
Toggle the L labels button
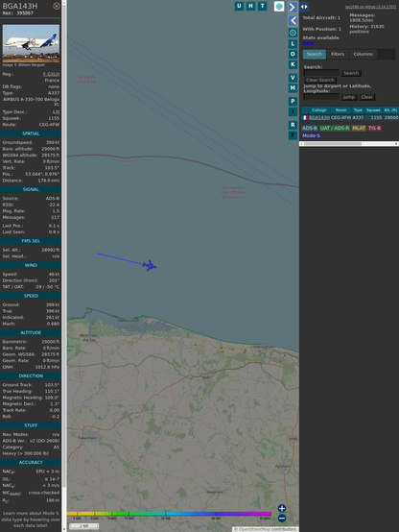293,43
